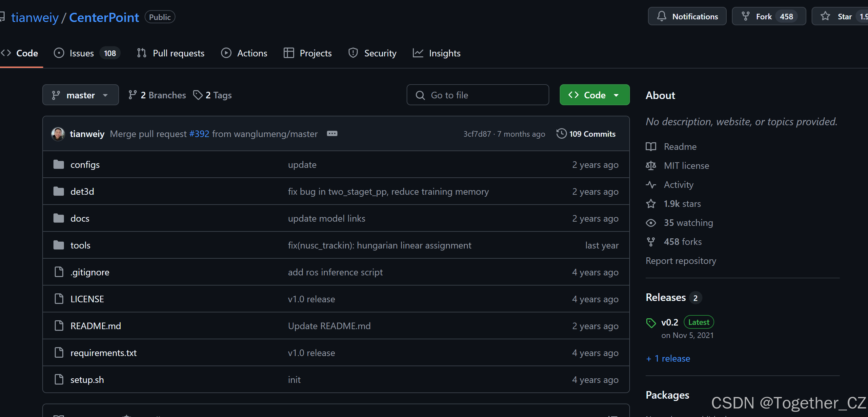Switch to the Issues tab

(x=87, y=53)
